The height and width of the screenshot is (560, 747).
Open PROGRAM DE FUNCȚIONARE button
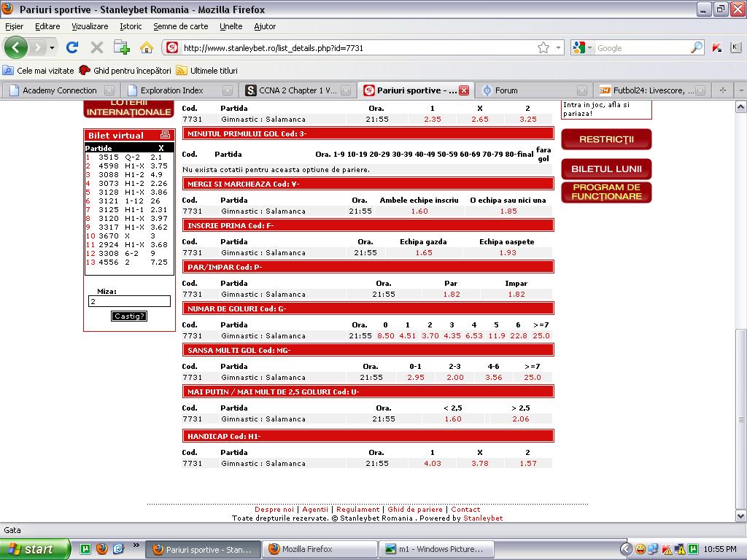point(606,192)
